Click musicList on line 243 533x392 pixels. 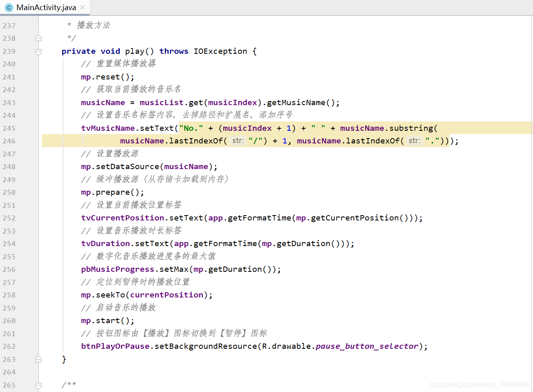pos(162,103)
